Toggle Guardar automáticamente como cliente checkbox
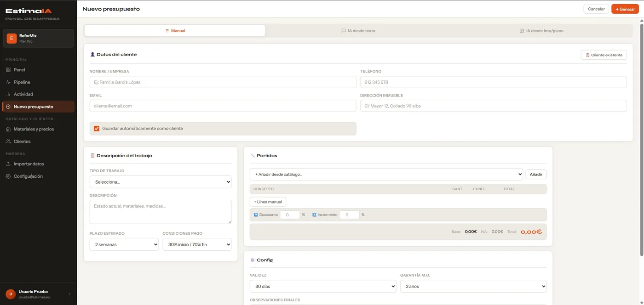 point(97,129)
